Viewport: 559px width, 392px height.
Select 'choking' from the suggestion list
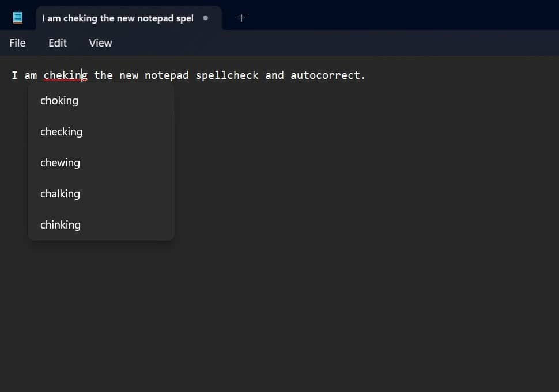[59, 100]
